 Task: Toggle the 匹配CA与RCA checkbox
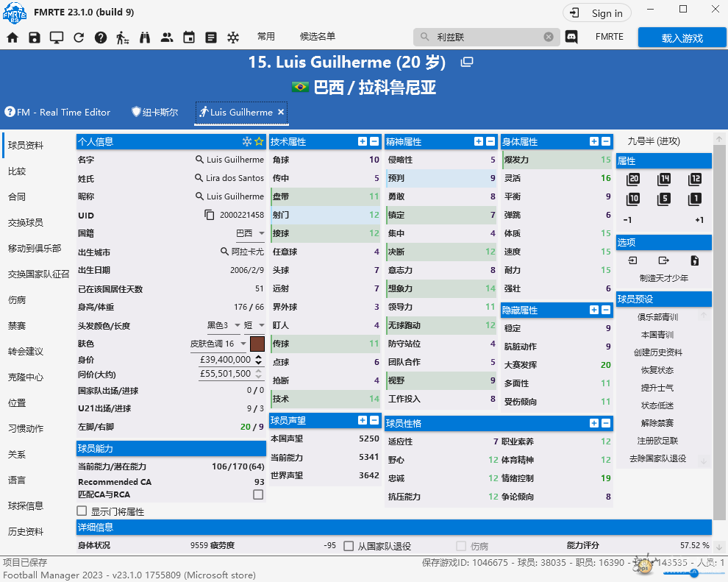257,494
